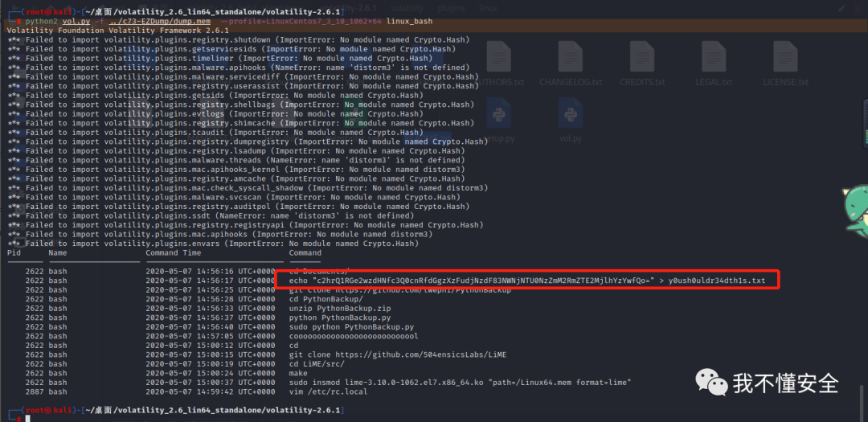Click the volatility.plugins.registry.userassist error line

coord(244,86)
